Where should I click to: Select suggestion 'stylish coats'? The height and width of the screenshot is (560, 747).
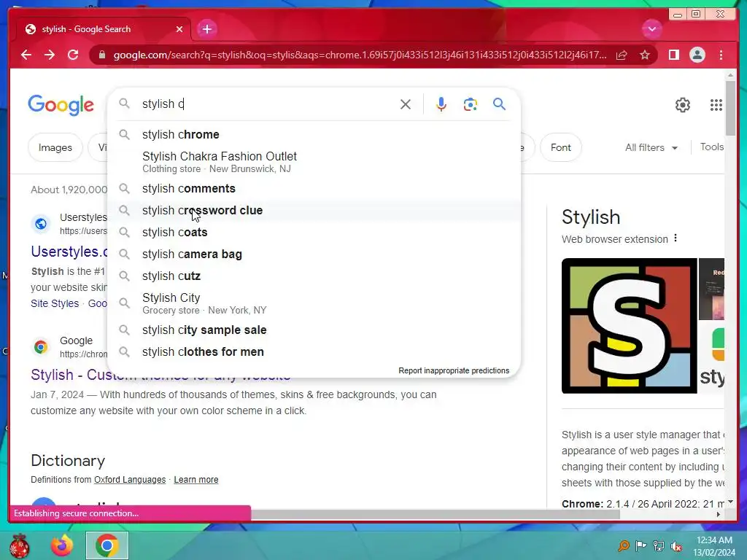[x=314, y=233]
